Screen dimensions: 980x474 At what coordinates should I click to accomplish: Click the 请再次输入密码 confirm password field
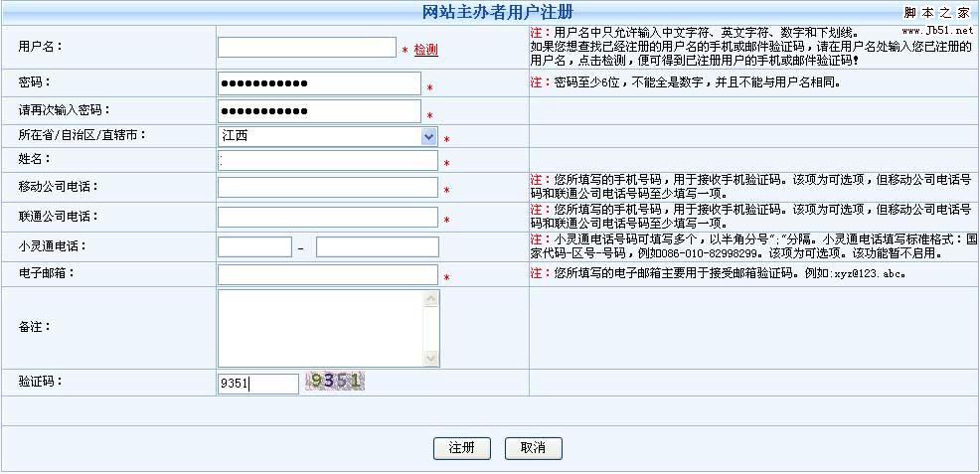[x=318, y=111]
